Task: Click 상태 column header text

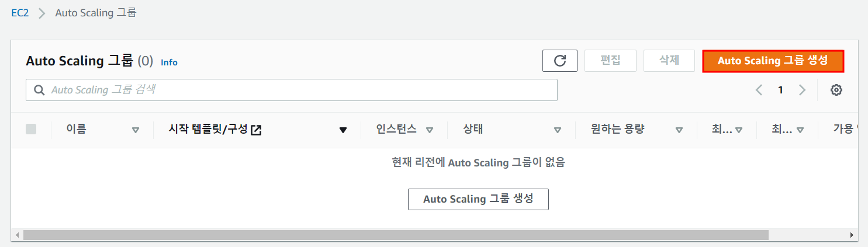Action: pyautogui.click(x=473, y=130)
